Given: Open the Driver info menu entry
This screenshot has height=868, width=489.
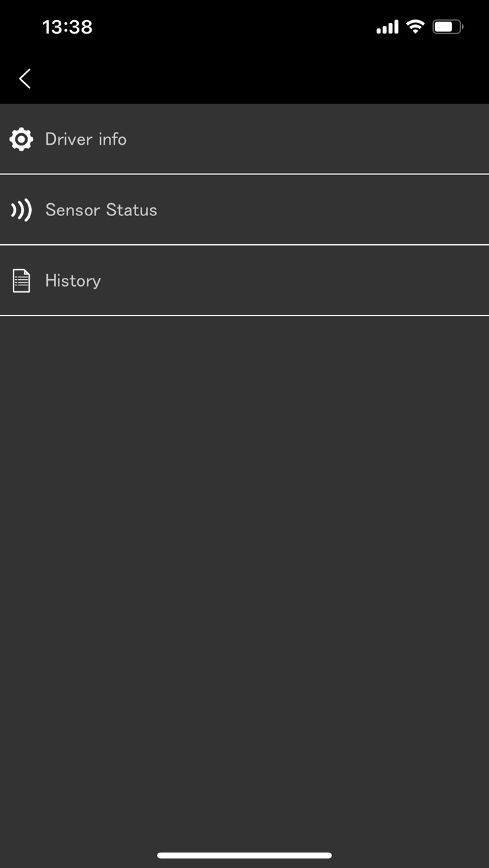Looking at the screenshot, I should (244, 139).
